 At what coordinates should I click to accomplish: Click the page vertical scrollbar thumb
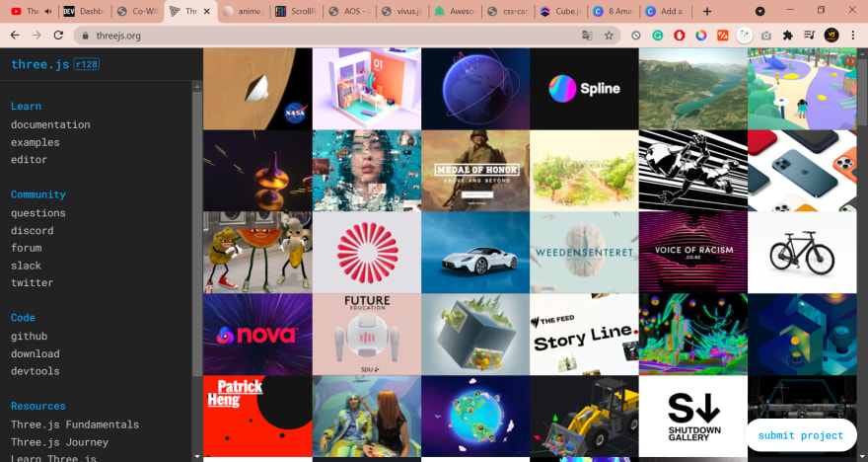(862, 91)
